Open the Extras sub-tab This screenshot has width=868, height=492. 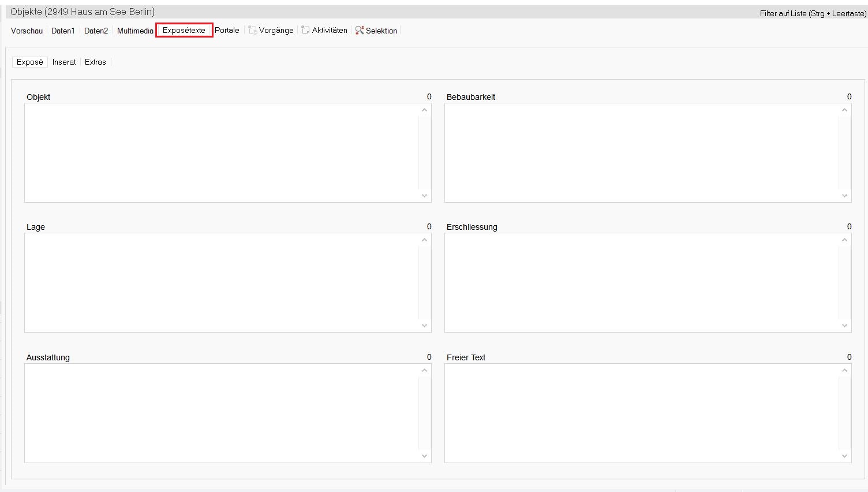tap(95, 62)
